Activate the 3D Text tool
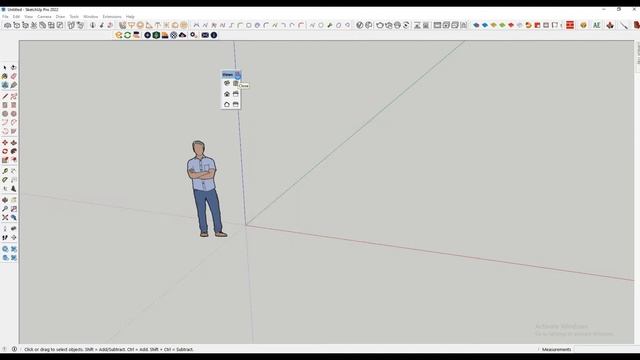 (13, 189)
